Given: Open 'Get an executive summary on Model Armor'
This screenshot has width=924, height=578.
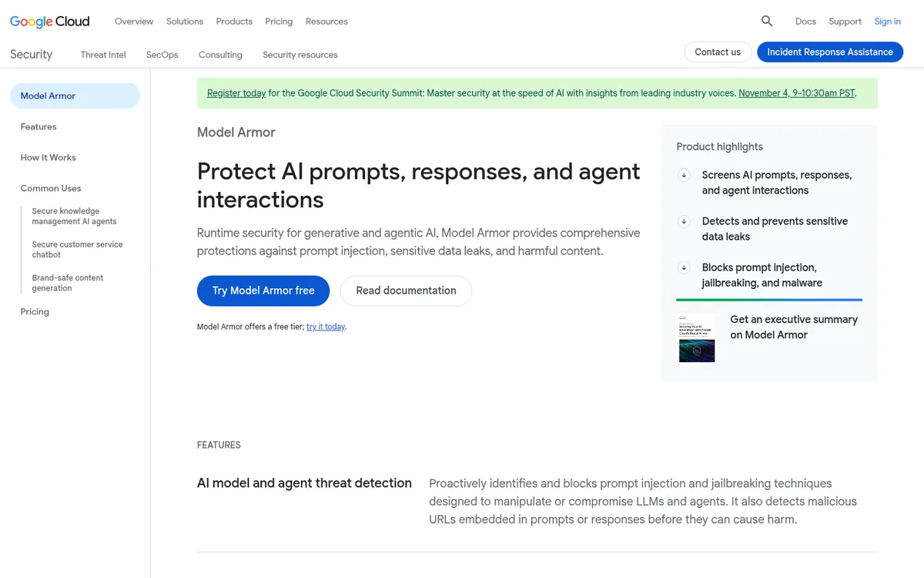Looking at the screenshot, I should [x=794, y=327].
